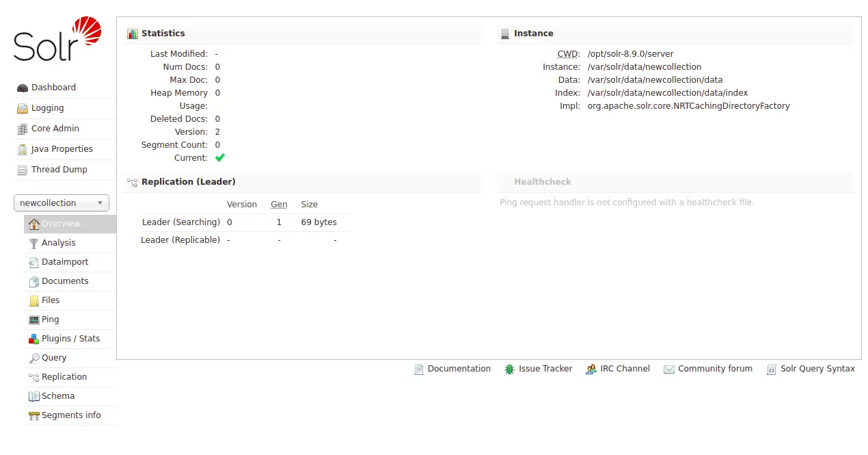The width and height of the screenshot is (868, 455).
Task: Click the Overview house icon
Action: pos(34,224)
